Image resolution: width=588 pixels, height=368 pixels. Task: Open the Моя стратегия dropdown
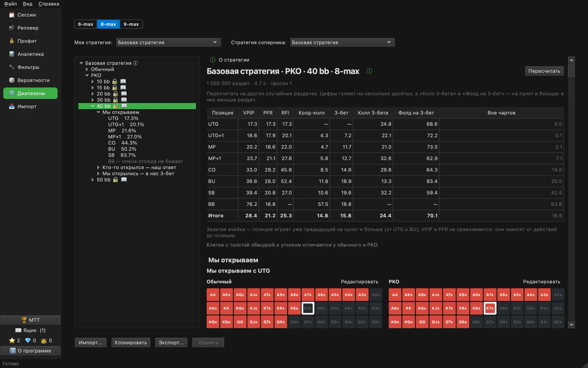[x=168, y=42]
